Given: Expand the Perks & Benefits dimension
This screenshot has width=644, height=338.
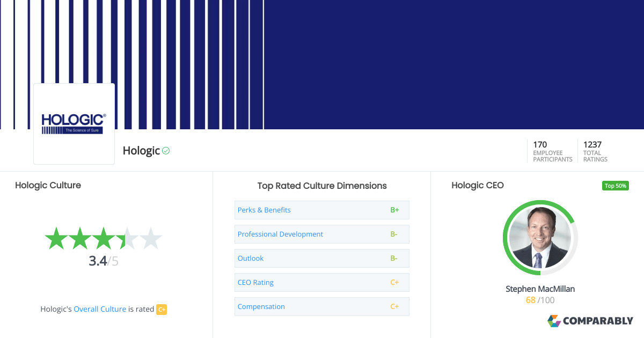Looking at the screenshot, I should point(264,210).
